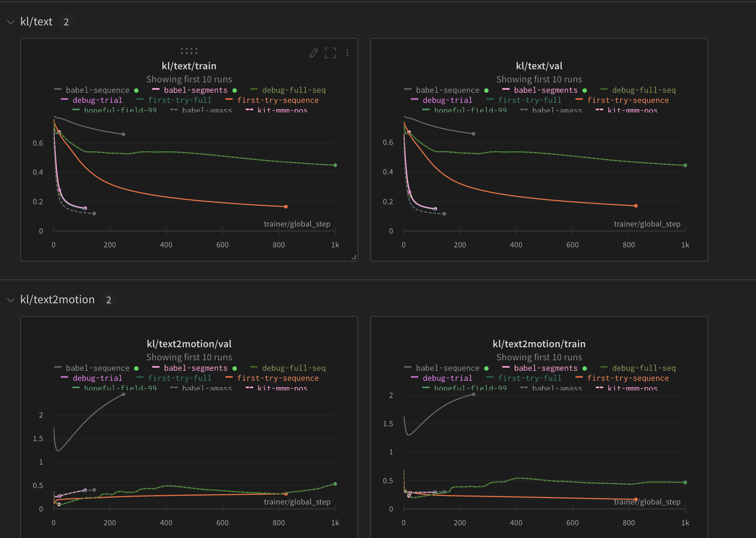
Task: Click first-try-full legend entry in kl/text2motion/train
Action: [530, 378]
